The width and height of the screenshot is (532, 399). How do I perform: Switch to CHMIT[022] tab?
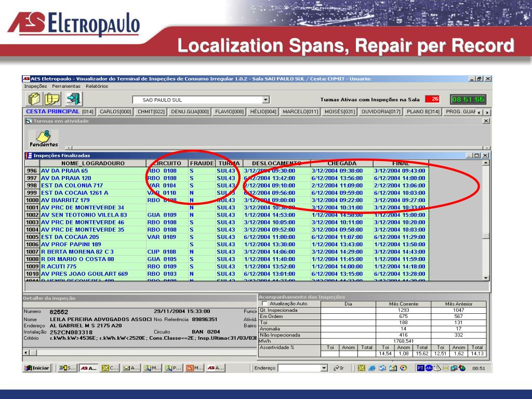point(151,112)
